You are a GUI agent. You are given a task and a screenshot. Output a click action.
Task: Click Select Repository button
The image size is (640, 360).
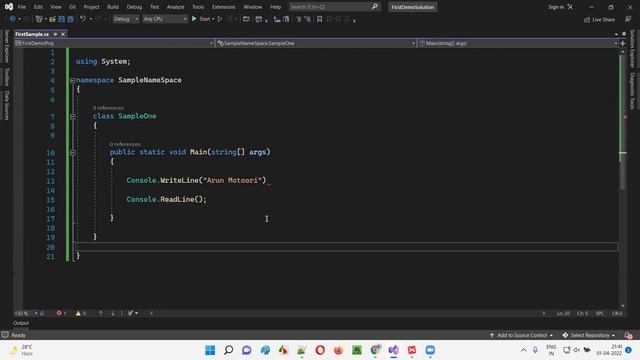[x=589, y=336]
